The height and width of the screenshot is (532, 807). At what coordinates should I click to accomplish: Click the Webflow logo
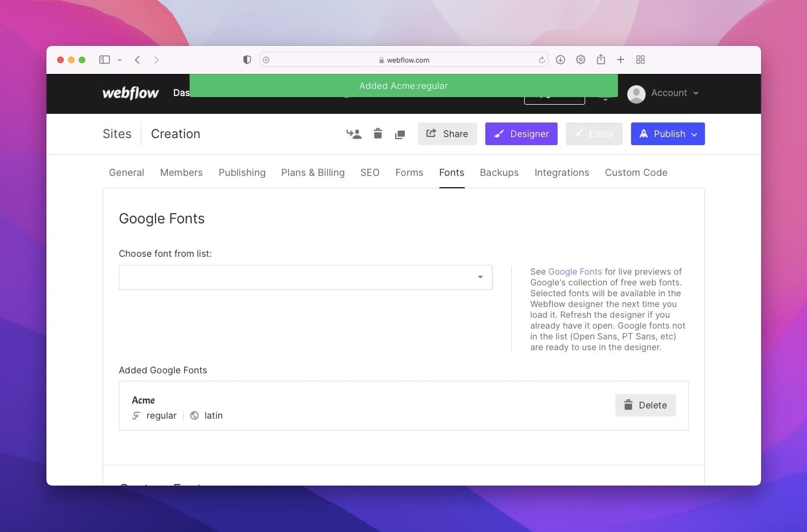[131, 93]
